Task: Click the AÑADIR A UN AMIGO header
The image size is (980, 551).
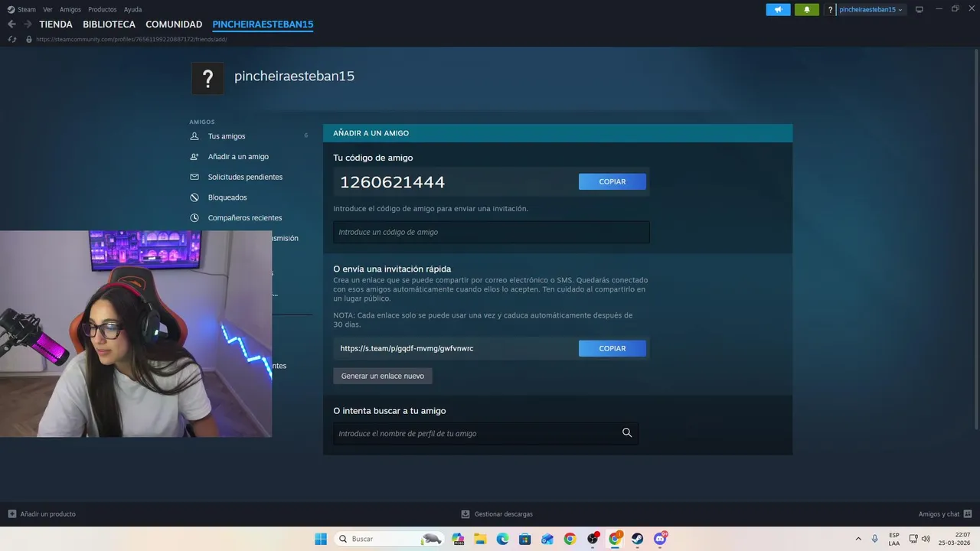Action: point(371,133)
